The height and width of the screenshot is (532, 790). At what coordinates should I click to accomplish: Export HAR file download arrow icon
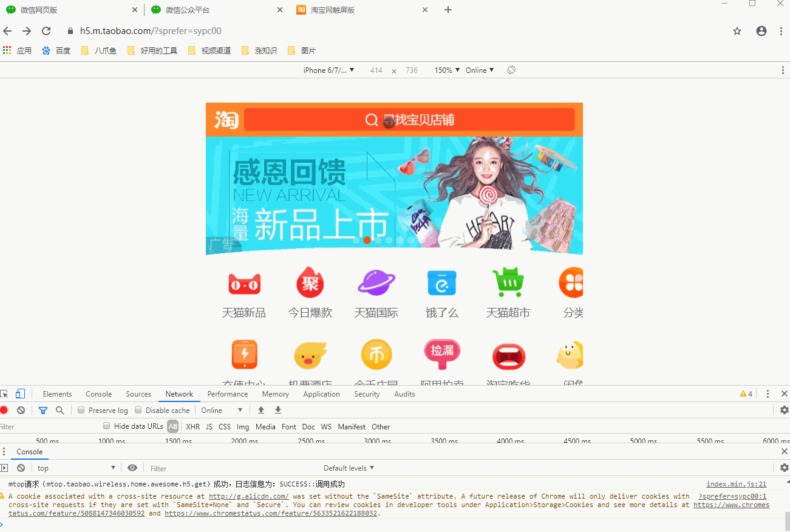(278, 410)
